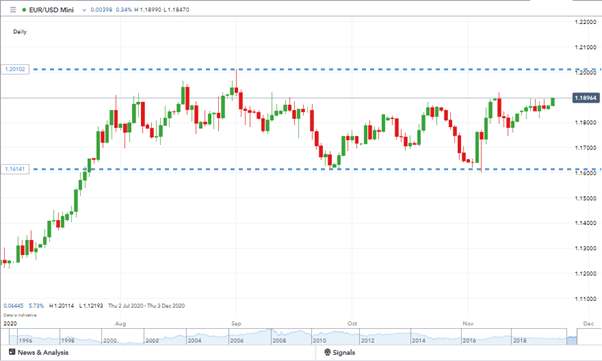Click the Data is indicative note
This screenshot has width=602, height=361.
[x=20, y=315]
